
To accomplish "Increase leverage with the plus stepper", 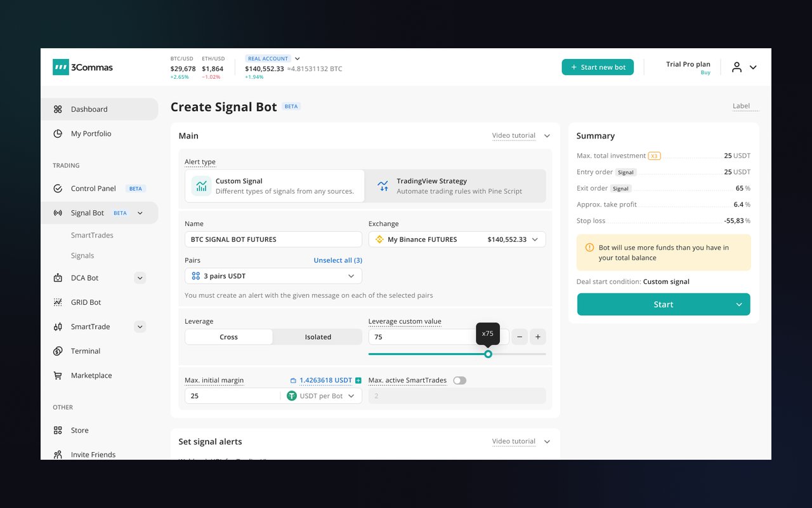I will [x=538, y=337].
